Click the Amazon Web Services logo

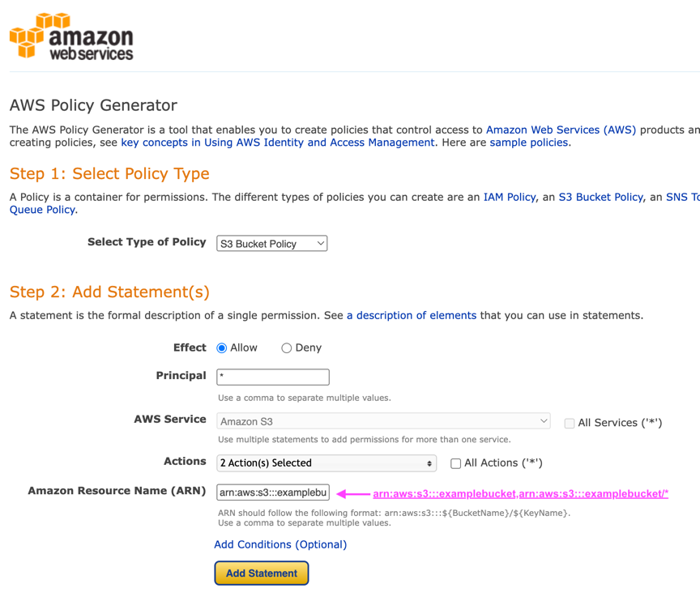tap(71, 36)
